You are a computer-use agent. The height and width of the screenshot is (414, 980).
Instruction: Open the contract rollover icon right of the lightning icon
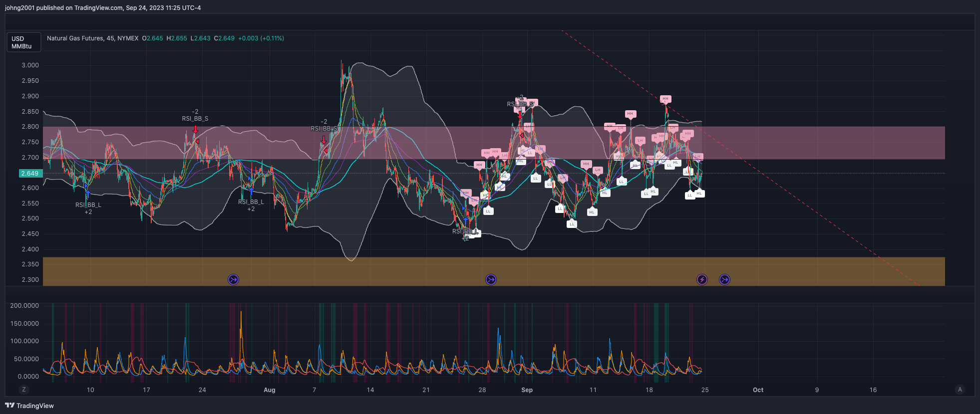click(x=724, y=279)
